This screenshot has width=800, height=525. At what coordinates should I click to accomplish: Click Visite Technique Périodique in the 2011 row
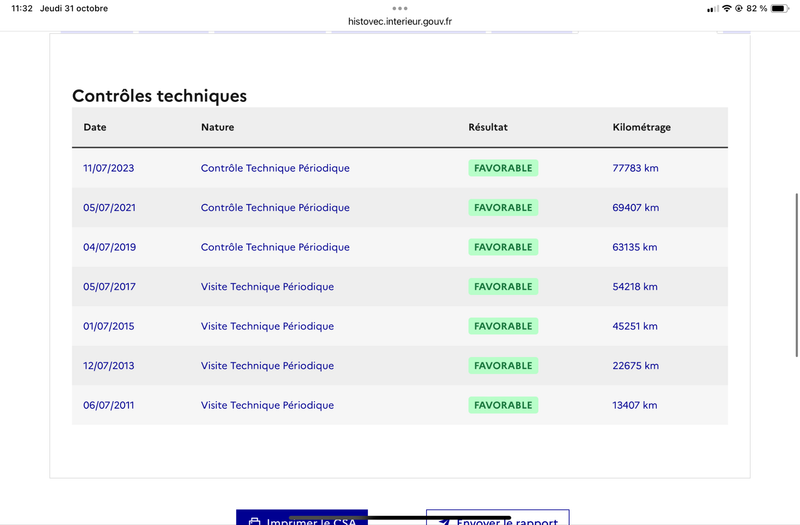pyautogui.click(x=267, y=405)
